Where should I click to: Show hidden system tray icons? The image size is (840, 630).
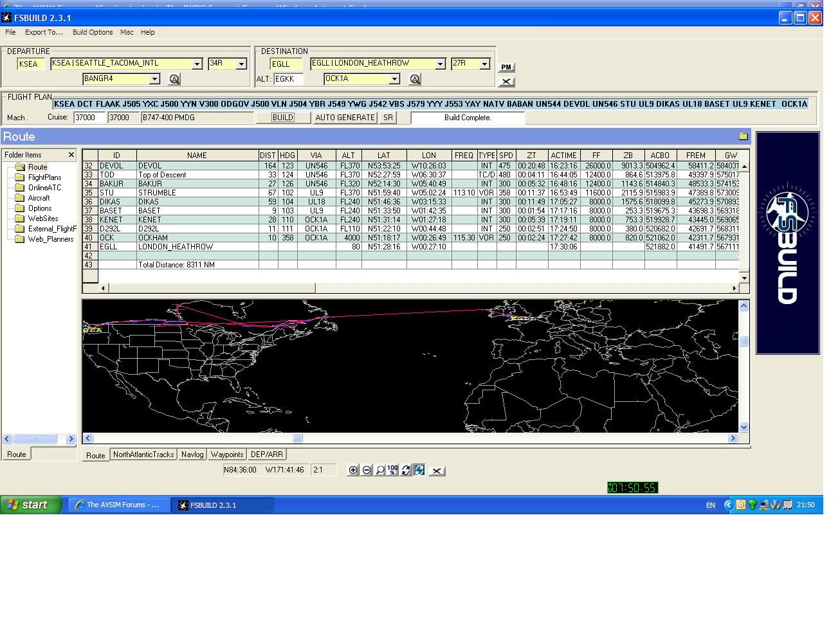coord(728,505)
